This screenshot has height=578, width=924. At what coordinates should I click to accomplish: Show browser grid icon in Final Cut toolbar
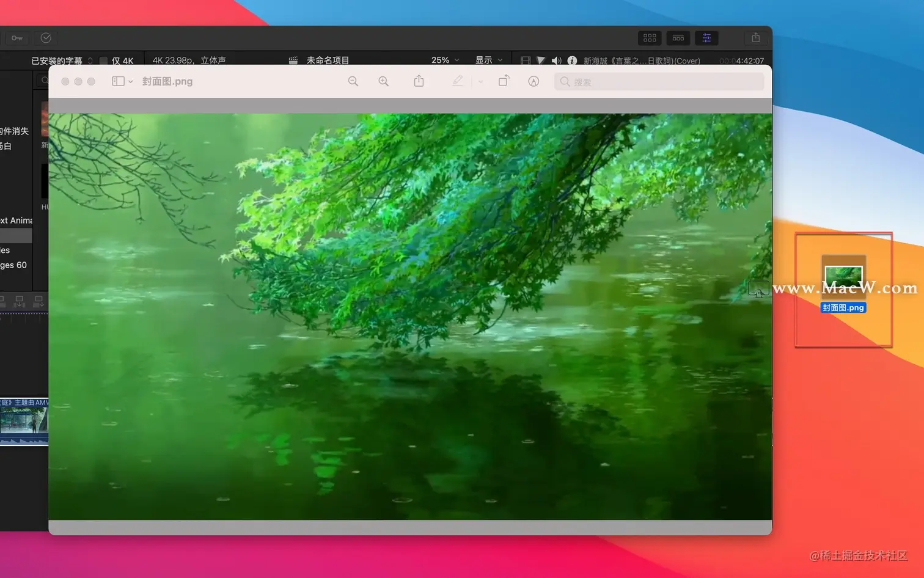click(x=650, y=38)
